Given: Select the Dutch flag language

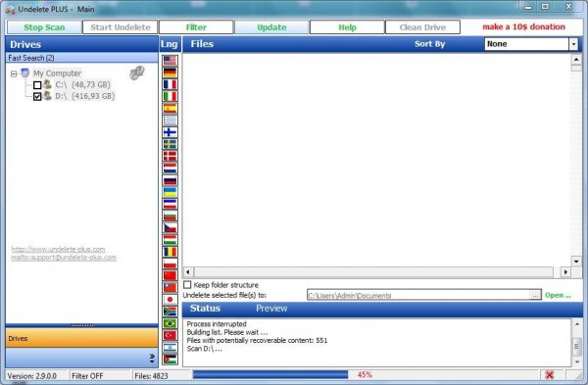Looking at the screenshot, I should 170,168.
